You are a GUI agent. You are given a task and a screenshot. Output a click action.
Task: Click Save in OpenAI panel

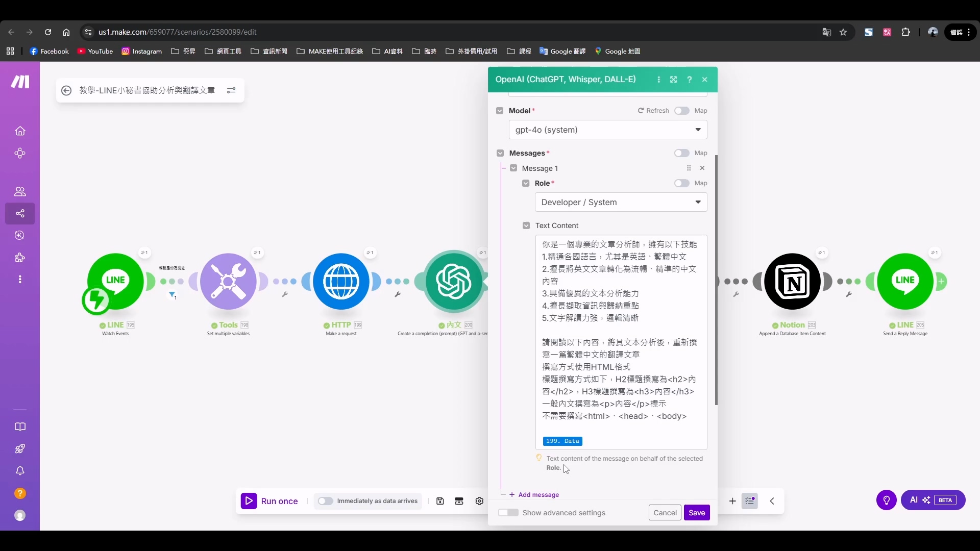click(x=697, y=513)
